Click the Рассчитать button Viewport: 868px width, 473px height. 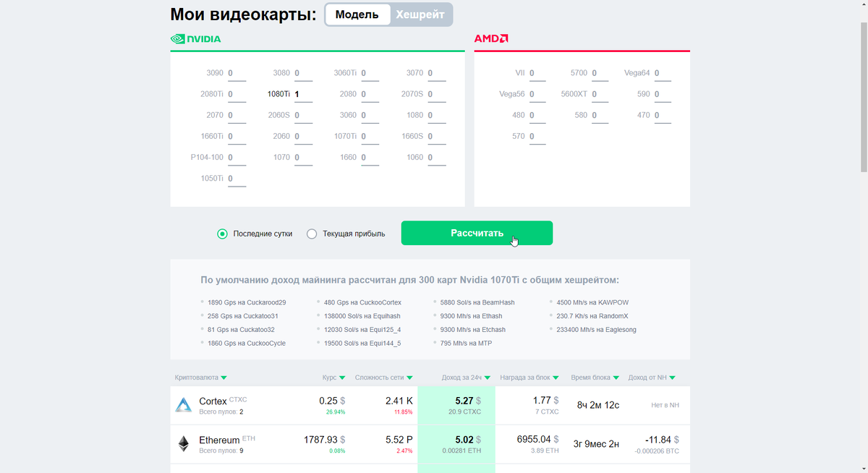coord(477,233)
